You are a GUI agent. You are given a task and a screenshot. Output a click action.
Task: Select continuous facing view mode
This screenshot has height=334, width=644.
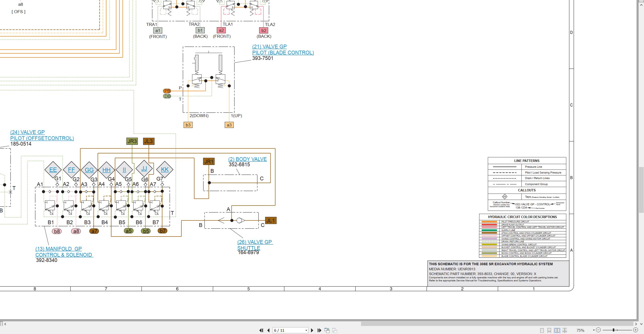[x=565, y=330]
